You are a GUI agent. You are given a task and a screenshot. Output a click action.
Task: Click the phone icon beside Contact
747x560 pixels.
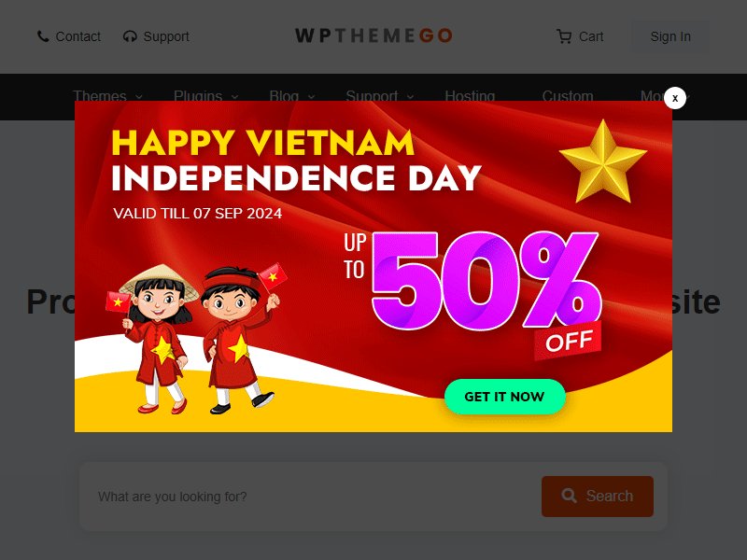(43, 36)
